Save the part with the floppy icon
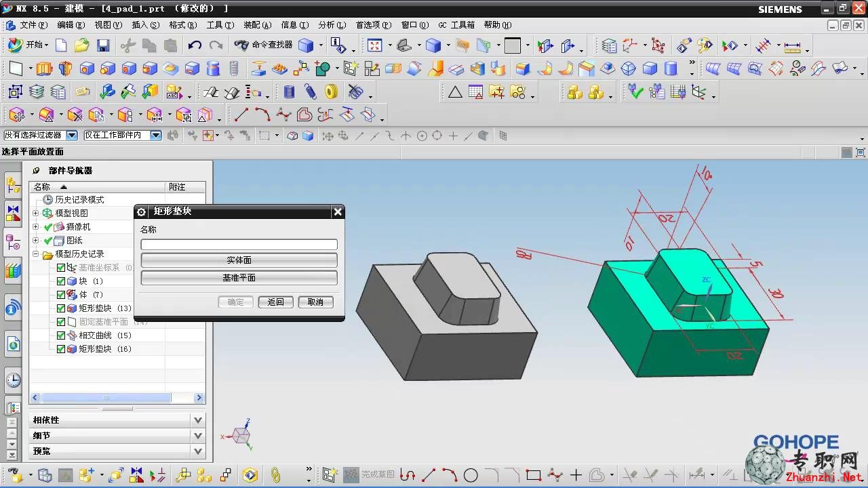Image resolution: width=868 pixels, height=488 pixels. click(x=103, y=45)
